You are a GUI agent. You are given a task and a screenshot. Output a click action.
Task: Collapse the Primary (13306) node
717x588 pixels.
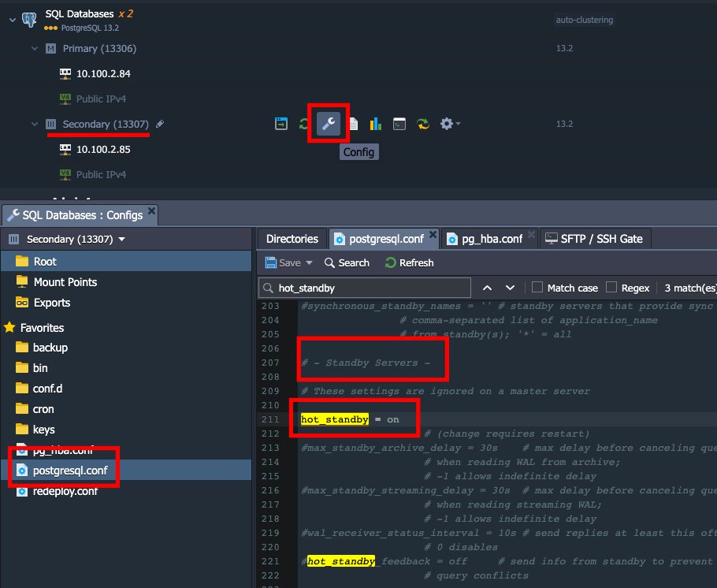click(35, 48)
